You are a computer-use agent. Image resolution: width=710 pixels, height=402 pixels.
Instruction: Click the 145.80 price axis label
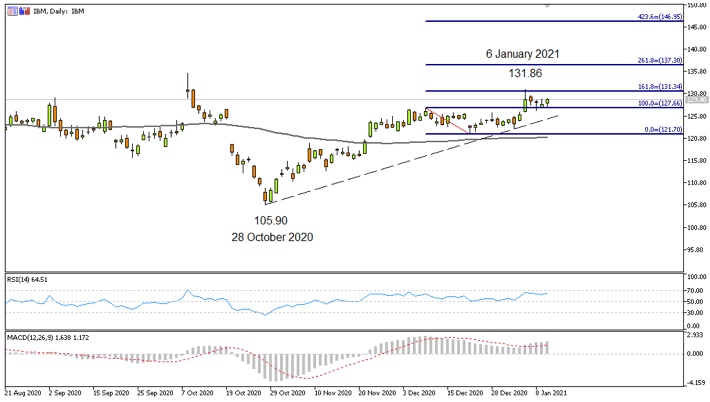tap(698, 27)
